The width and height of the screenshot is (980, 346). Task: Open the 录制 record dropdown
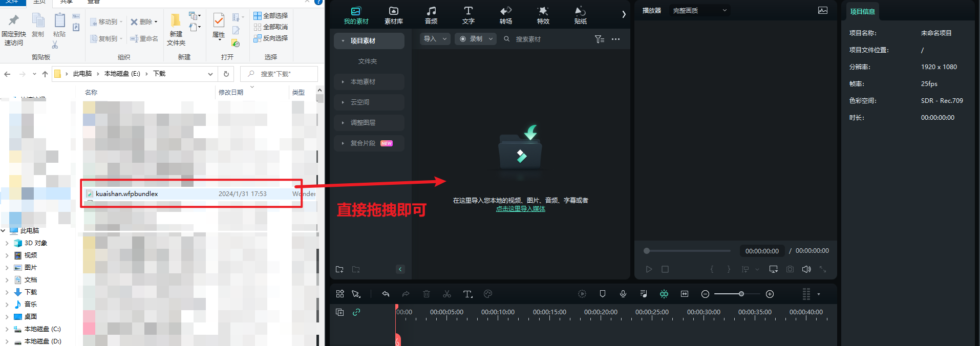tap(476, 39)
